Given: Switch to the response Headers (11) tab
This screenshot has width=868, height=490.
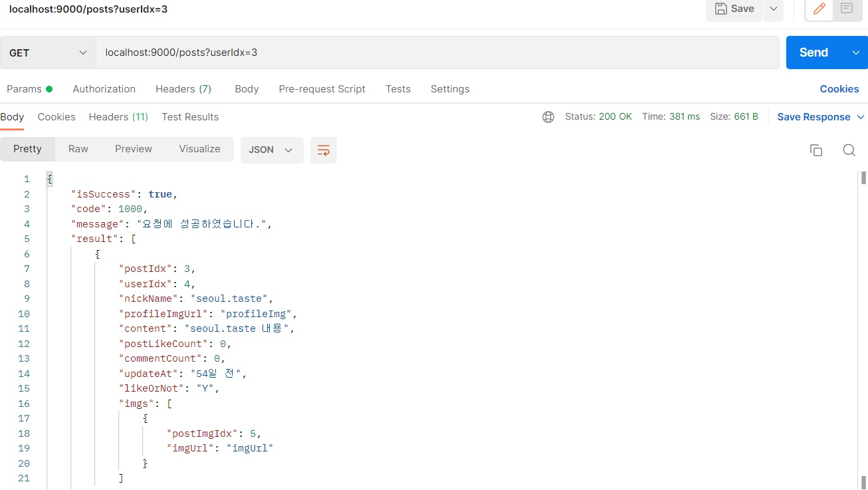Looking at the screenshot, I should (x=118, y=117).
